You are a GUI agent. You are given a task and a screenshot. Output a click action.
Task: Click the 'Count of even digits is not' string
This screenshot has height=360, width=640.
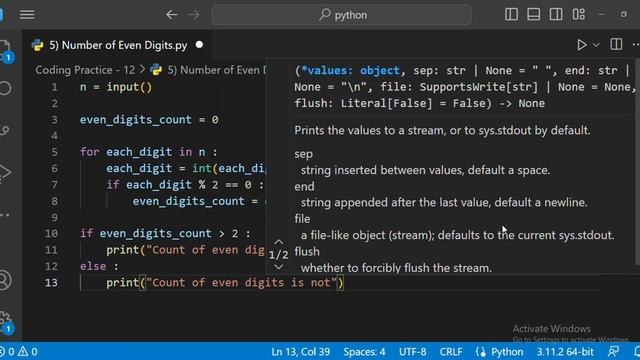242,282
